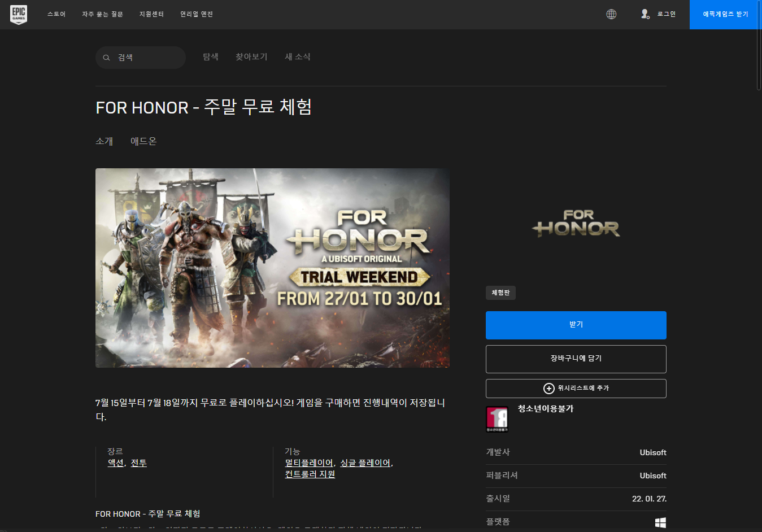The image size is (762, 532).
Task: Click the search magnifier icon
Action: 106,58
